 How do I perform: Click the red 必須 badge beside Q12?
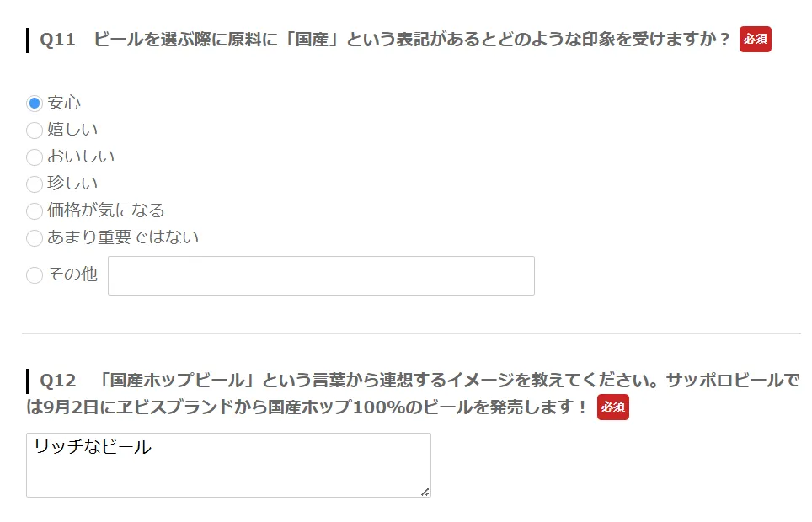[612, 407]
